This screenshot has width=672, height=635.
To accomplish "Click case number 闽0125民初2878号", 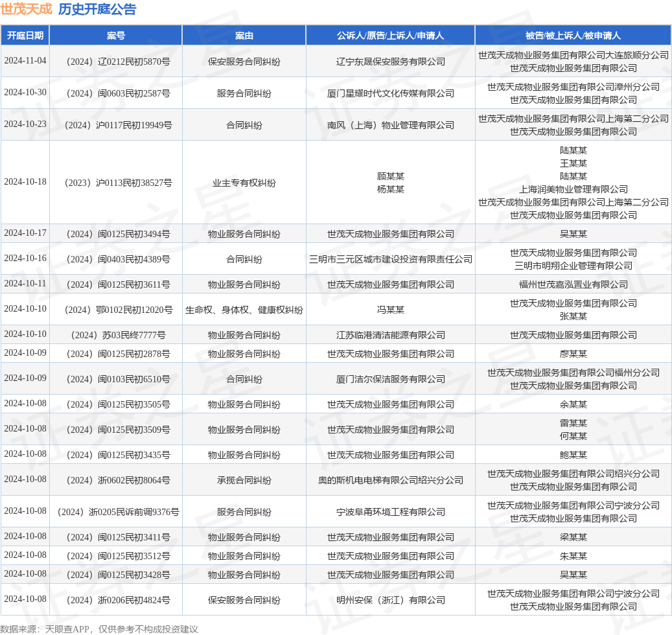I will tap(119, 354).
